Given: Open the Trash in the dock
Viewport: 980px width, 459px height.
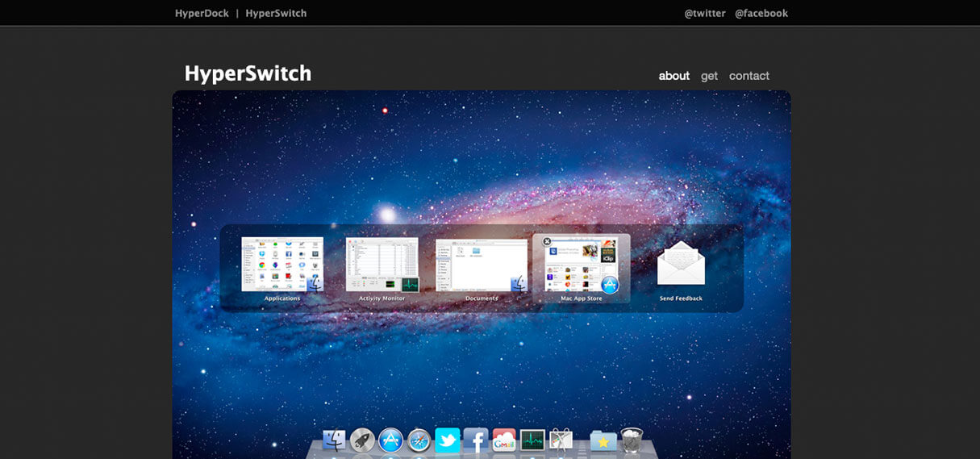Looking at the screenshot, I should tap(632, 440).
